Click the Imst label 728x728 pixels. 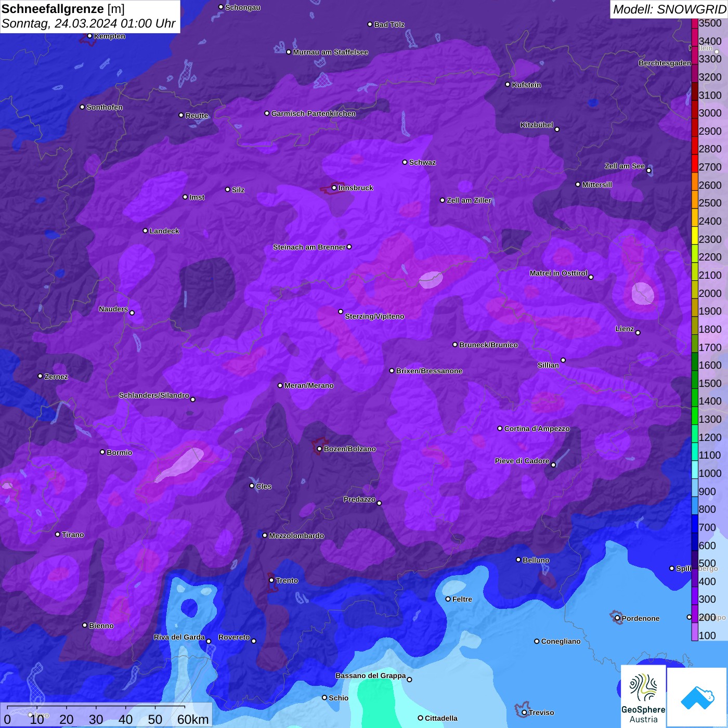[197, 197]
